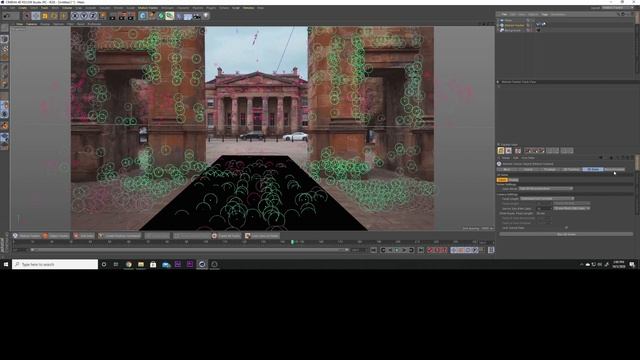Open the Tags menu in the Object Manager

point(544,14)
